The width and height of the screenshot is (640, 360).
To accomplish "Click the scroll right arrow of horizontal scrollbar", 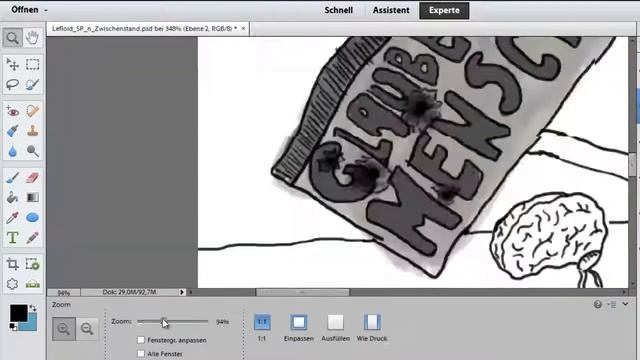I will (x=624, y=292).
